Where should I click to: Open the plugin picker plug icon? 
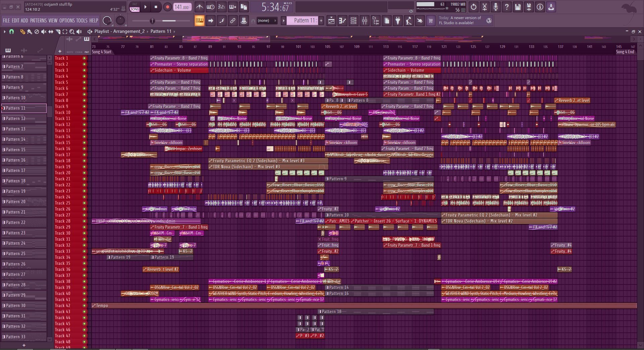(398, 21)
